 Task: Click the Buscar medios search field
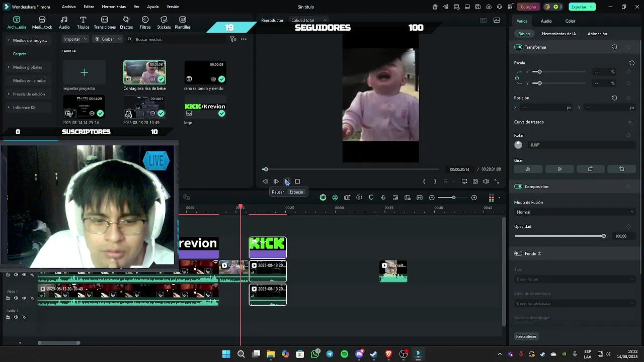(x=176, y=39)
